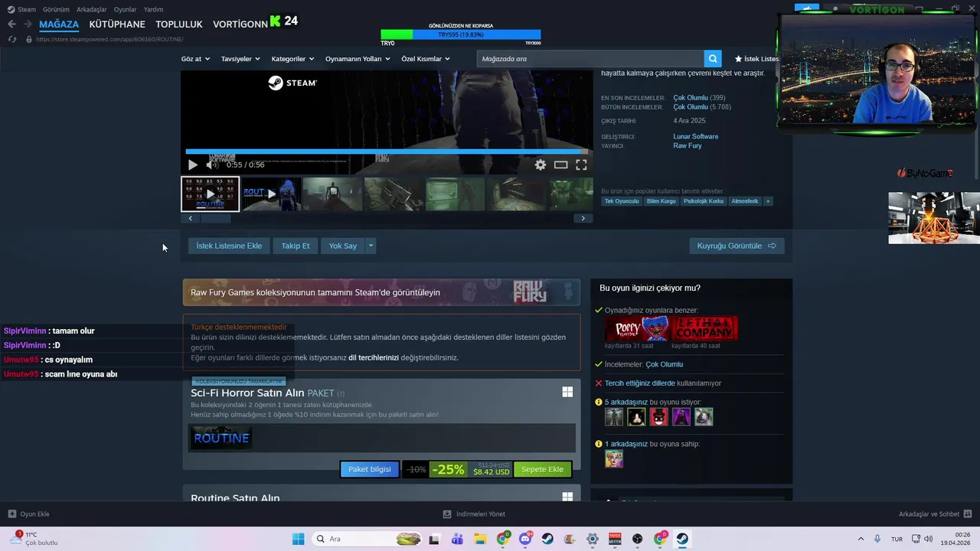980x551 pixels.
Task: Select the first trailer thumbnail with ratings
Action: pos(210,194)
